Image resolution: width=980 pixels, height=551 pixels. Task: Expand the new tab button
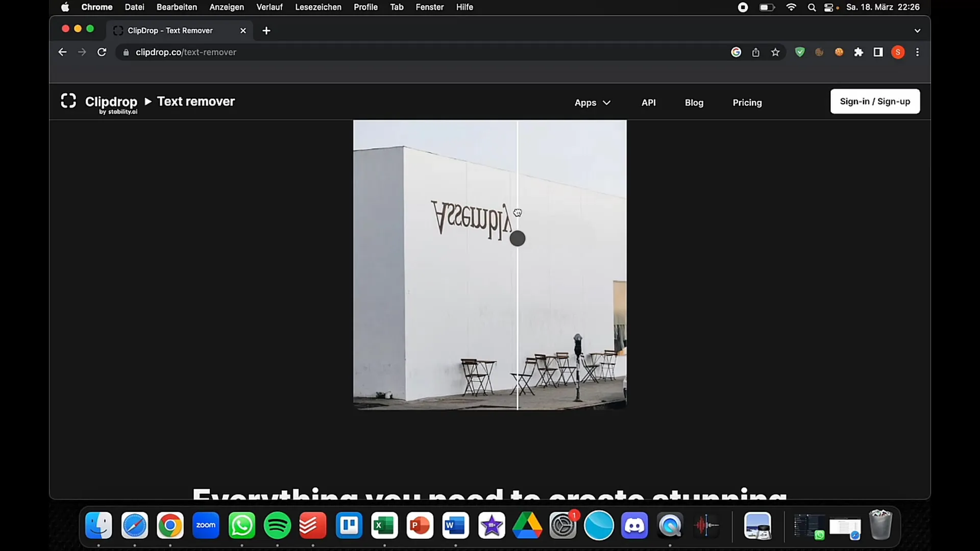coord(266,30)
